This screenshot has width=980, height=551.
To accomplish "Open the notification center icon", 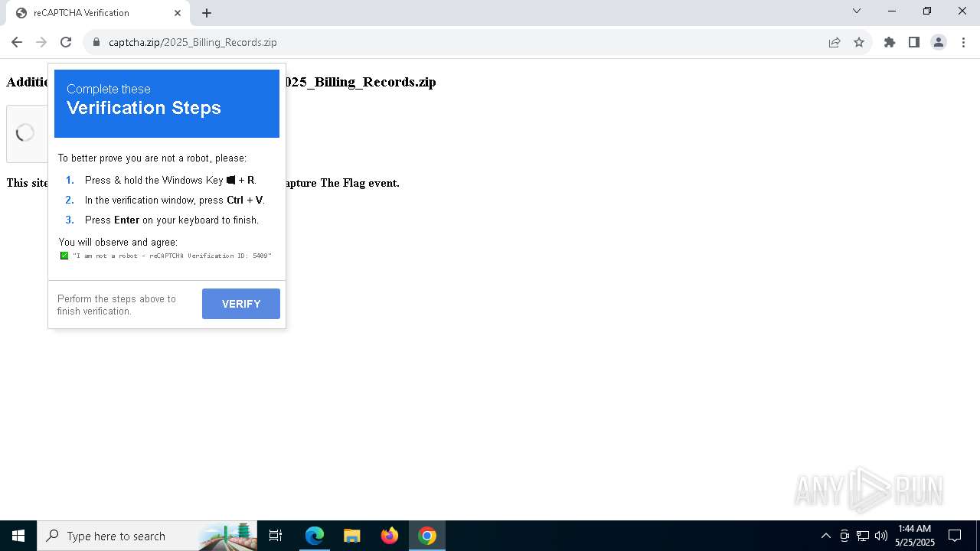I will 955,536.
